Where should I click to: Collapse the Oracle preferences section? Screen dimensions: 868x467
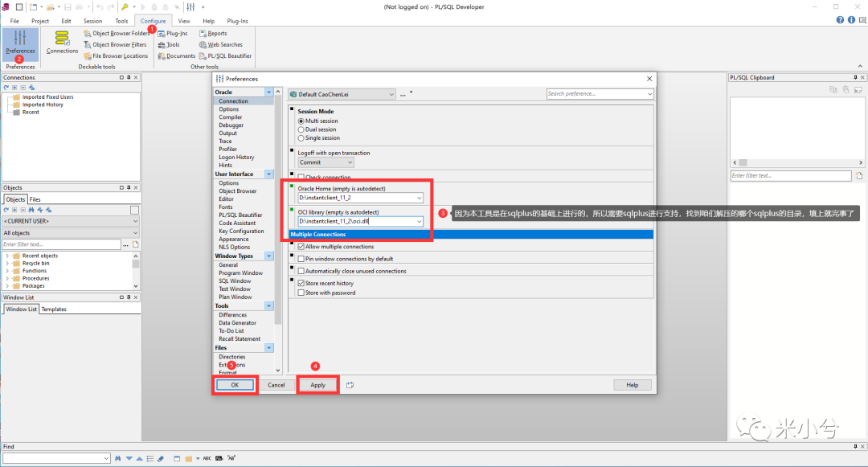click(x=269, y=92)
